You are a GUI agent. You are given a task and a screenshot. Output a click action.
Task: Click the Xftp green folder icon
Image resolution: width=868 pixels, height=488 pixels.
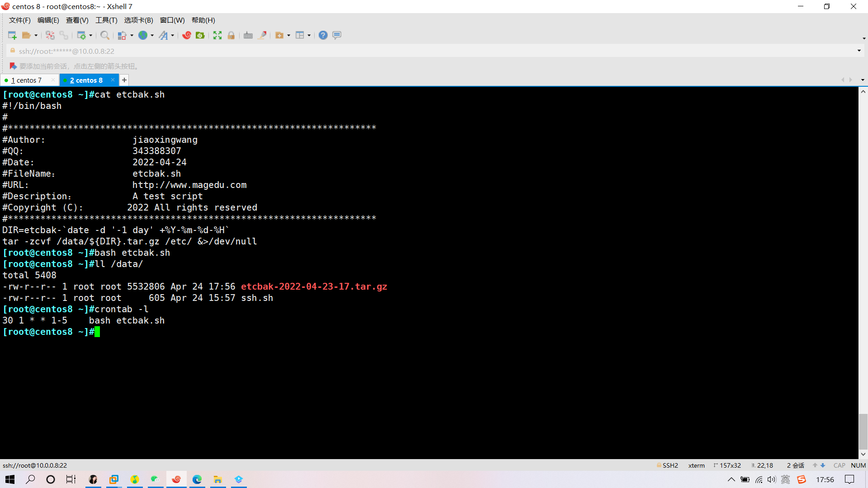200,35
